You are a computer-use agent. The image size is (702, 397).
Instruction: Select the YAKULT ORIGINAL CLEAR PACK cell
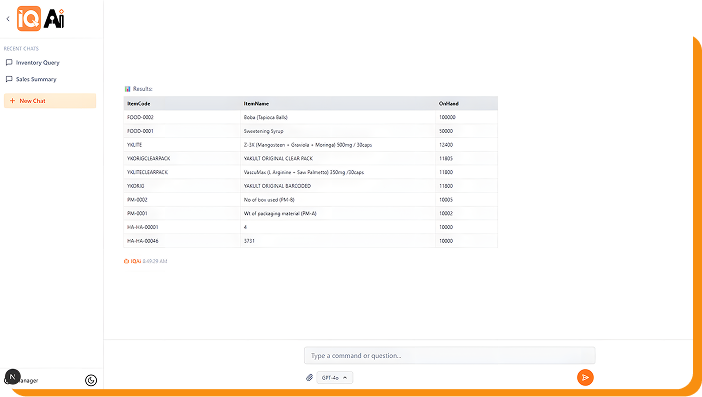click(338, 158)
